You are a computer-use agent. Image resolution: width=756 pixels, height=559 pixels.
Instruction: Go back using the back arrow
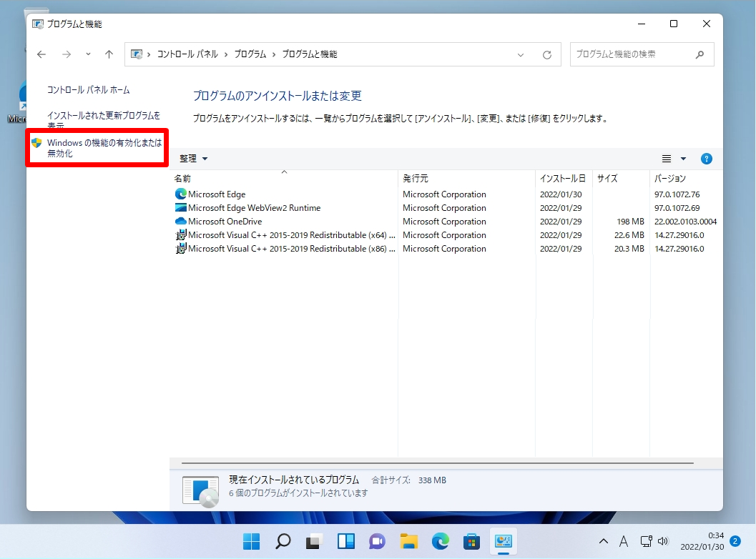41,54
